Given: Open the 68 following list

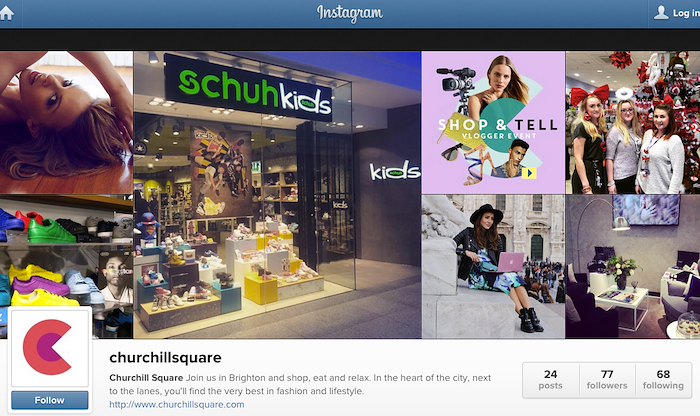Looking at the screenshot, I should [x=663, y=380].
